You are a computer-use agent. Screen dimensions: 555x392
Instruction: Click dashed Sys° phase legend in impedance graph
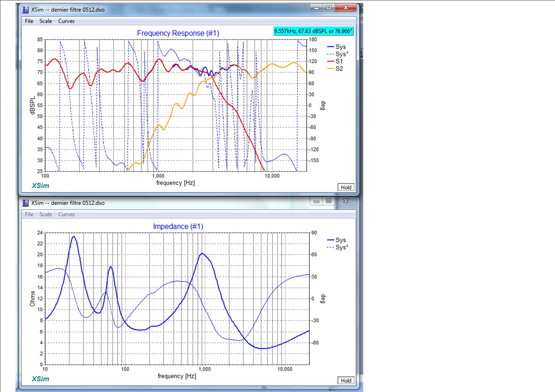[x=338, y=247]
